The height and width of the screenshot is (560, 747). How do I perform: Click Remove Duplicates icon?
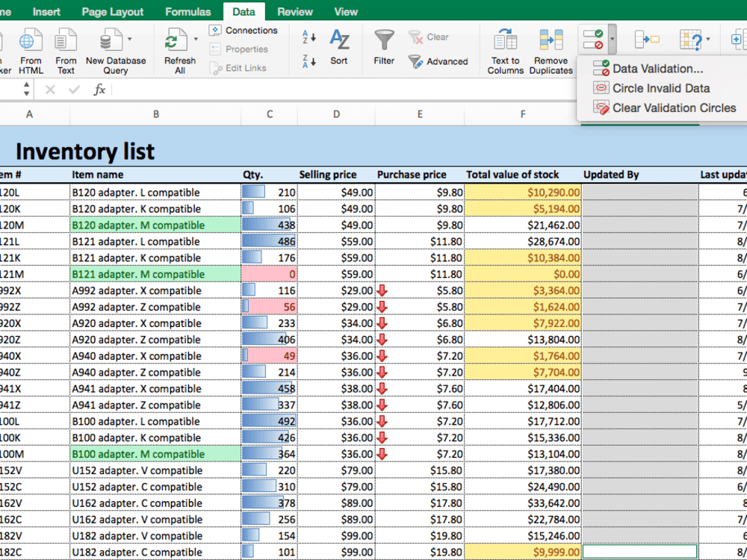(x=551, y=41)
